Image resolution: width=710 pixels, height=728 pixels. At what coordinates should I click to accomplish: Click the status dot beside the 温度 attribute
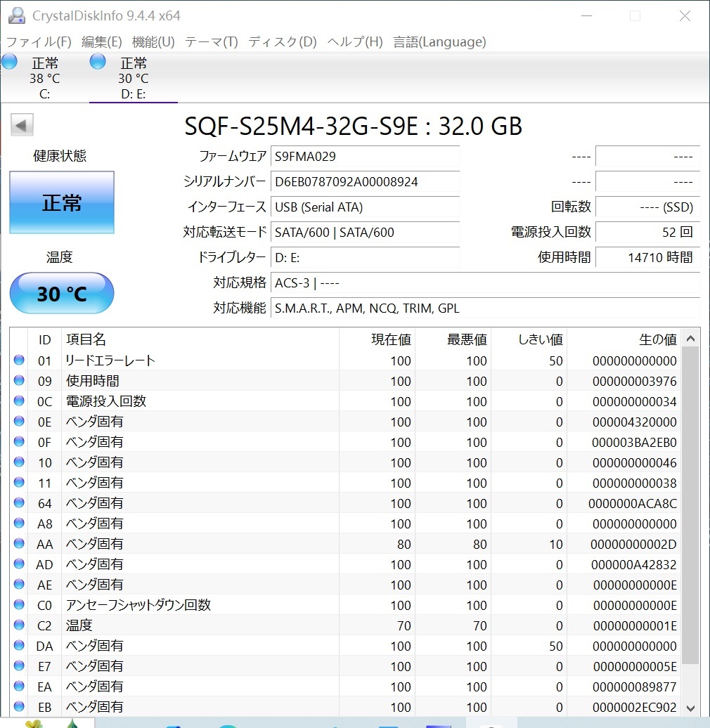(x=18, y=625)
